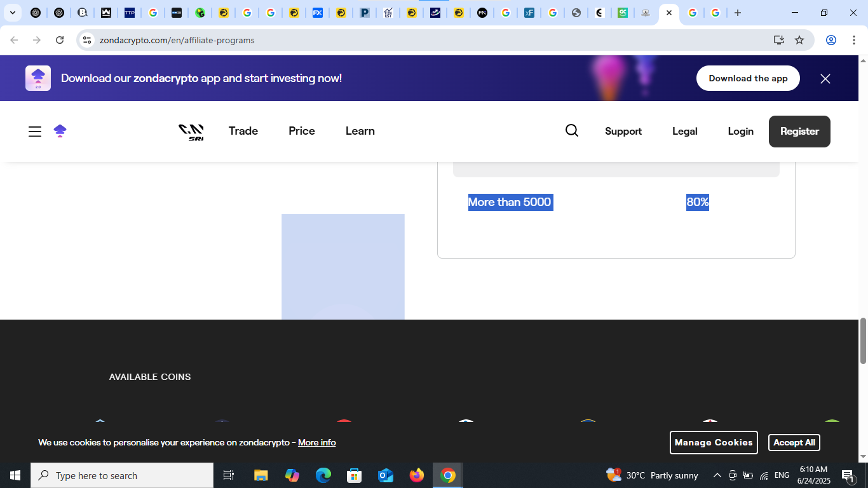Reload the current page
The image size is (868, 488).
(60, 40)
